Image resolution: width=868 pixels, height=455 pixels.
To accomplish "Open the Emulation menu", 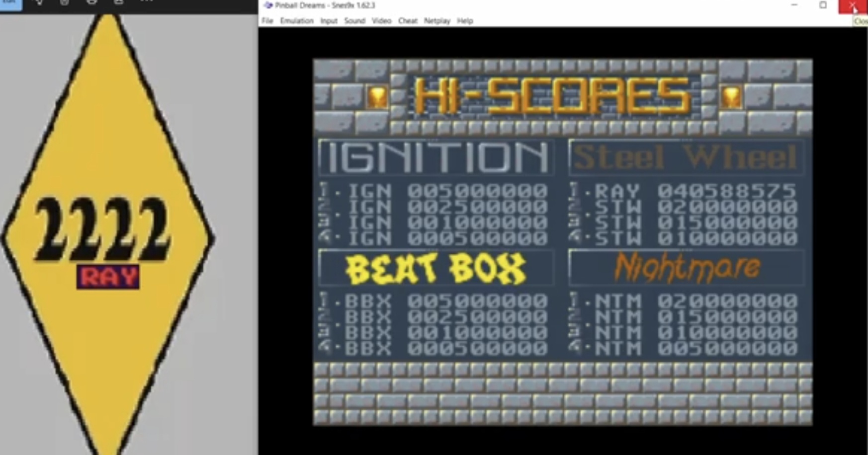I will point(297,21).
